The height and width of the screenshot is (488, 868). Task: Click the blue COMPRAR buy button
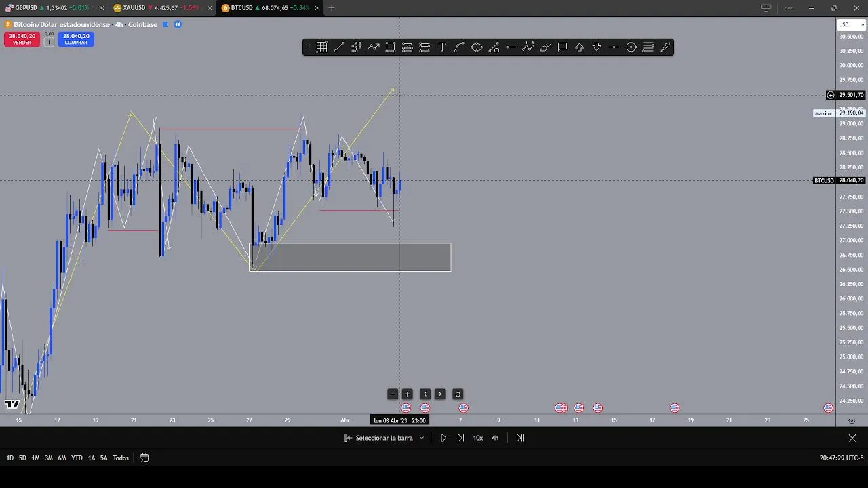(x=76, y=39)
